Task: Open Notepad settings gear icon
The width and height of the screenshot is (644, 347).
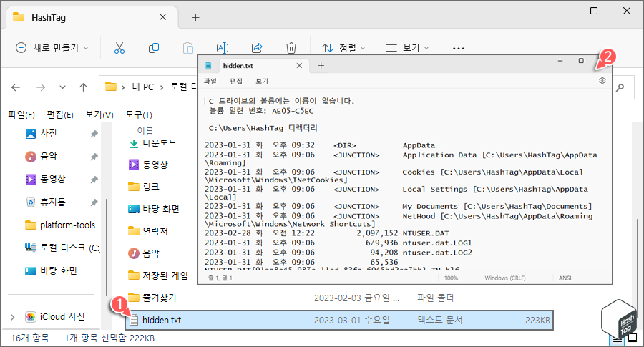Action: [x=602, y=80]
